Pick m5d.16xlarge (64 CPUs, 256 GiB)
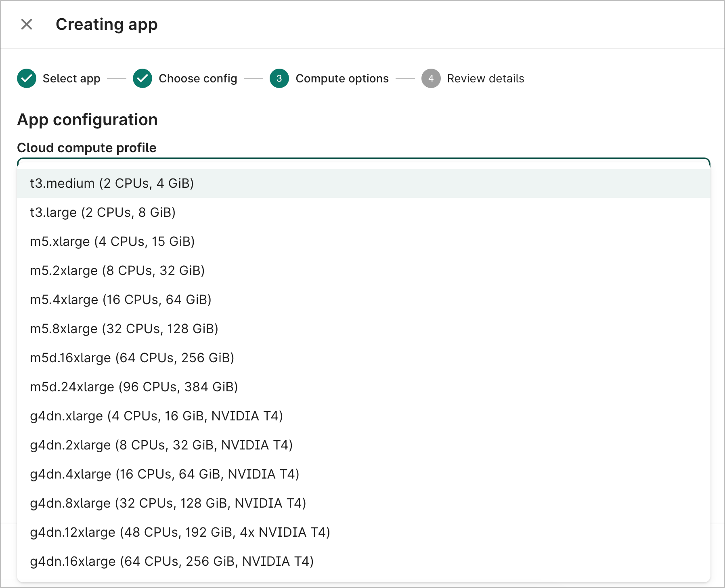Screen dimensions: 725x588 click(132, 358)
